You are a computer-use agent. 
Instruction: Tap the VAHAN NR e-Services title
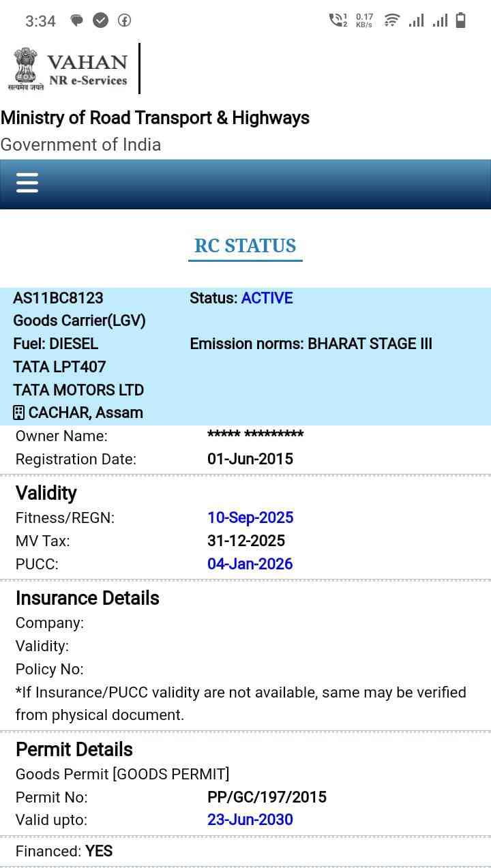pyautogui.click(x=87, y=70)
